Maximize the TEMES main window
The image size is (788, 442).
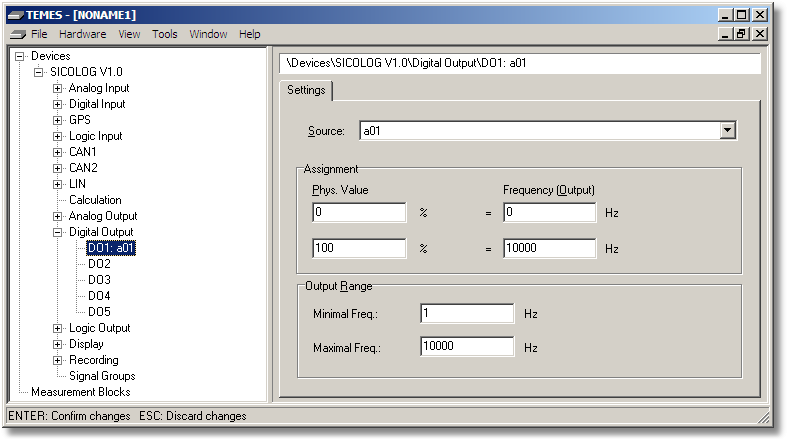[741, 15]
